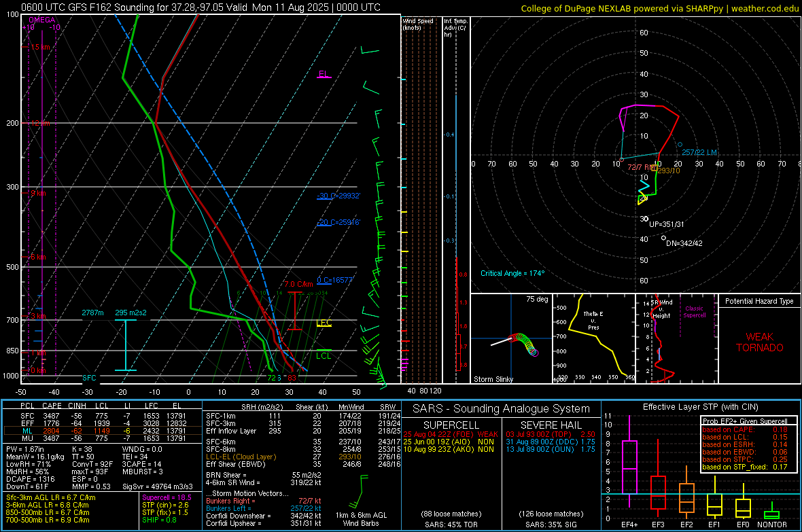Viewport: 802px width, 532px height.
Task: Click the based on CAPE probability row
Action: pos(745,429)
